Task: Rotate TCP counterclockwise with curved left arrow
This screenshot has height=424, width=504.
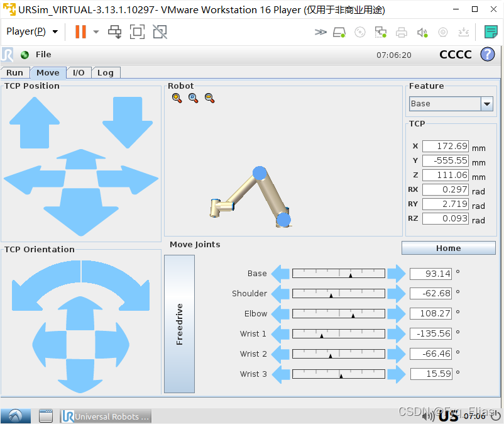Action: click(x=46, y=286)
